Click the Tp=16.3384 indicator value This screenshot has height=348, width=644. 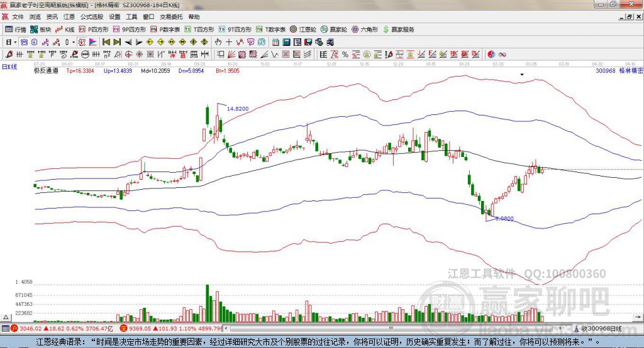click(80, 70)
